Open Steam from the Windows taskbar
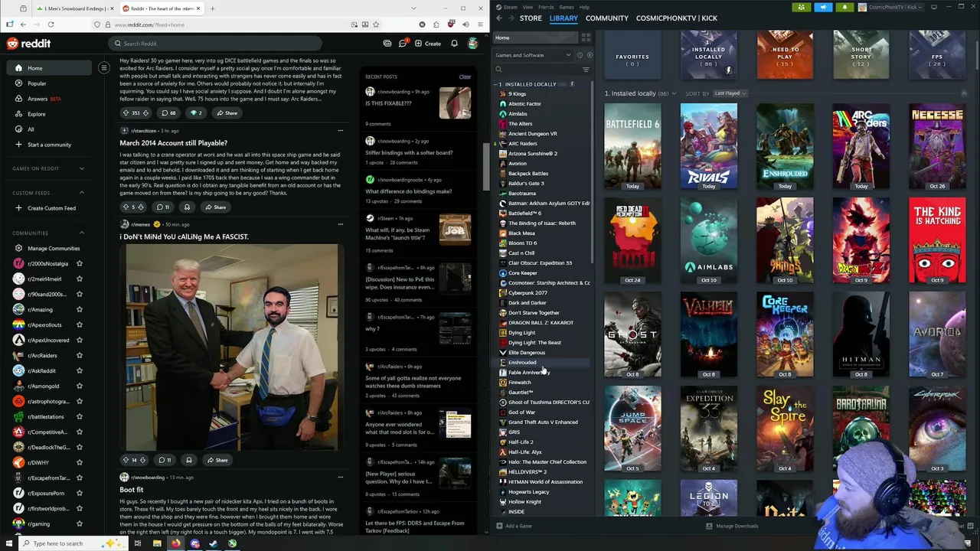The width and height of the screenshot is (980, 551). (214, 543)
